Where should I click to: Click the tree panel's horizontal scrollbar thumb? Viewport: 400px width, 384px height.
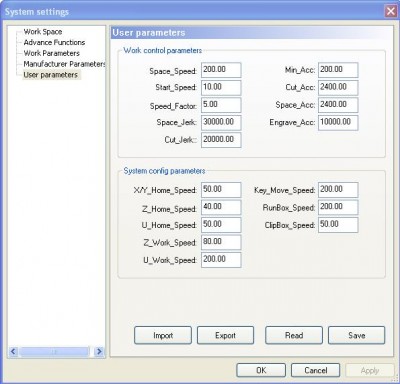(x=54, y=351)
